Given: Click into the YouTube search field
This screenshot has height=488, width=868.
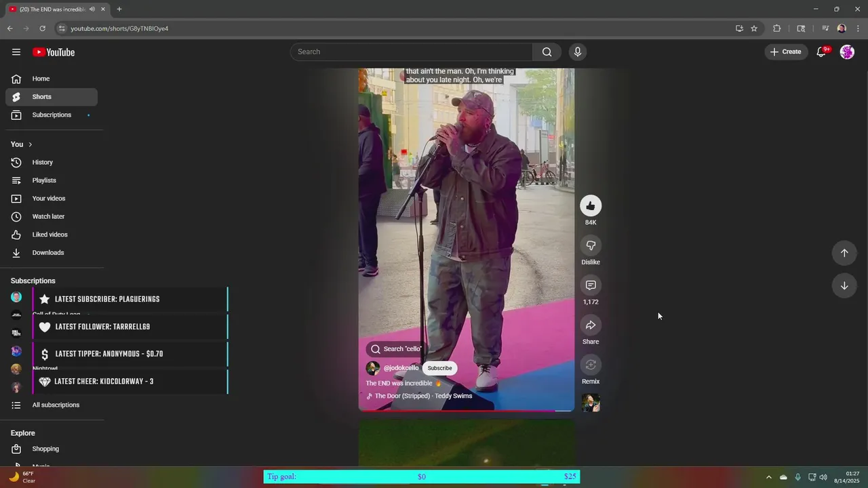Looking at the screenshot, I should tap(412, 52).
